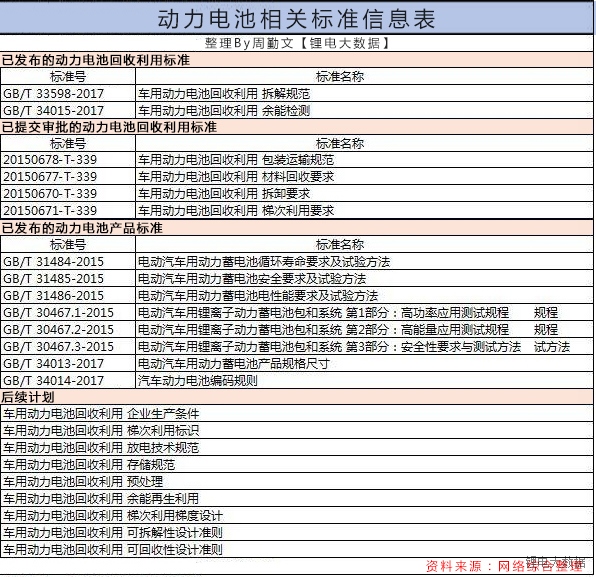This screenshot has height=577, width=596.
Task: Select cell GB/T 33598-2017
Action: 68,94
